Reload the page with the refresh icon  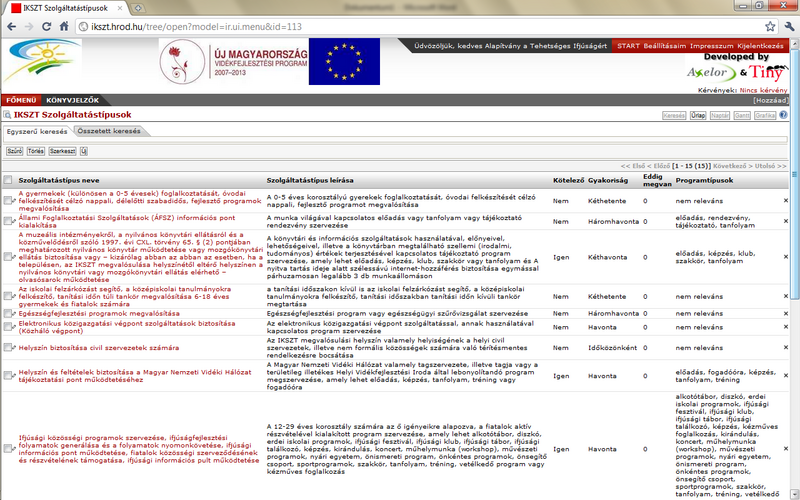pyautogui.click(x=46, y=27)
